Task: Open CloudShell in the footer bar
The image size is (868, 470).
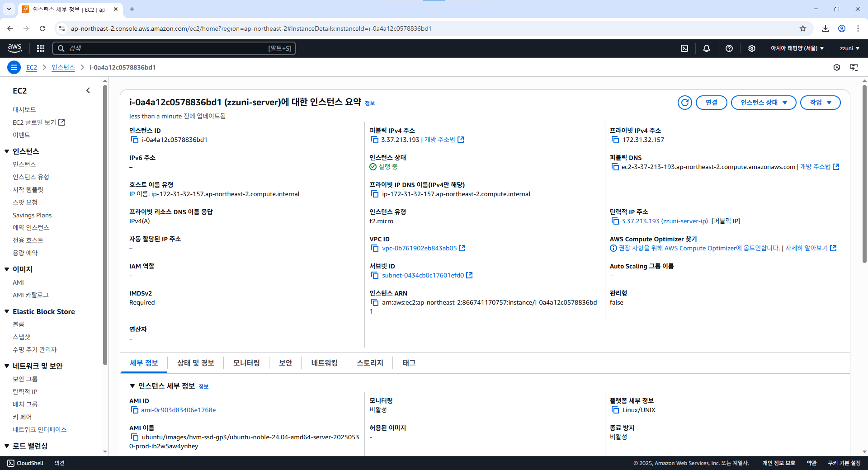Action: [x=25, y=463]
